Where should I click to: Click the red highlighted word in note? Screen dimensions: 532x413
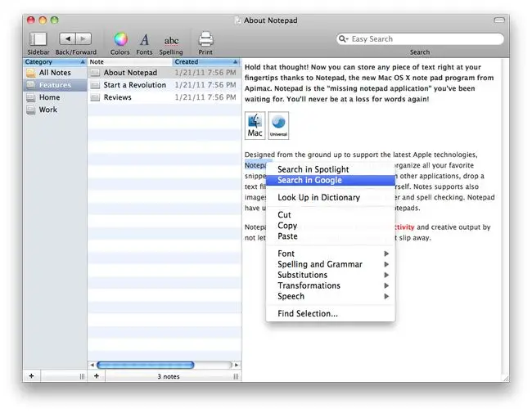[x=405, y=227]
